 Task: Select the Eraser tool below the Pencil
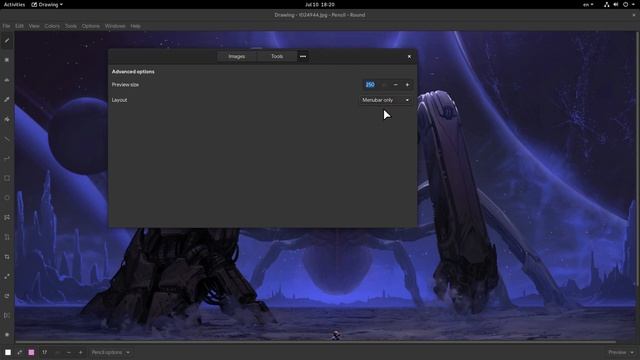(x=7, y=60)
